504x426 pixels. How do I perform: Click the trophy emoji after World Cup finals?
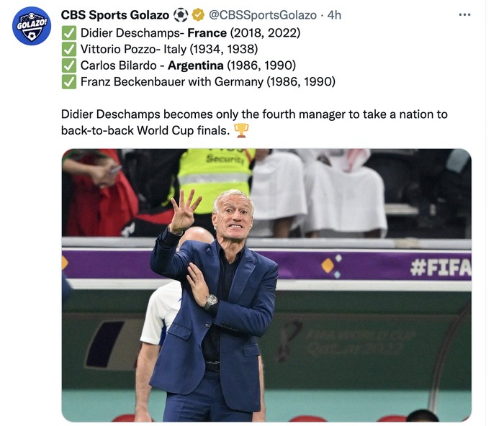pos(241,131)
